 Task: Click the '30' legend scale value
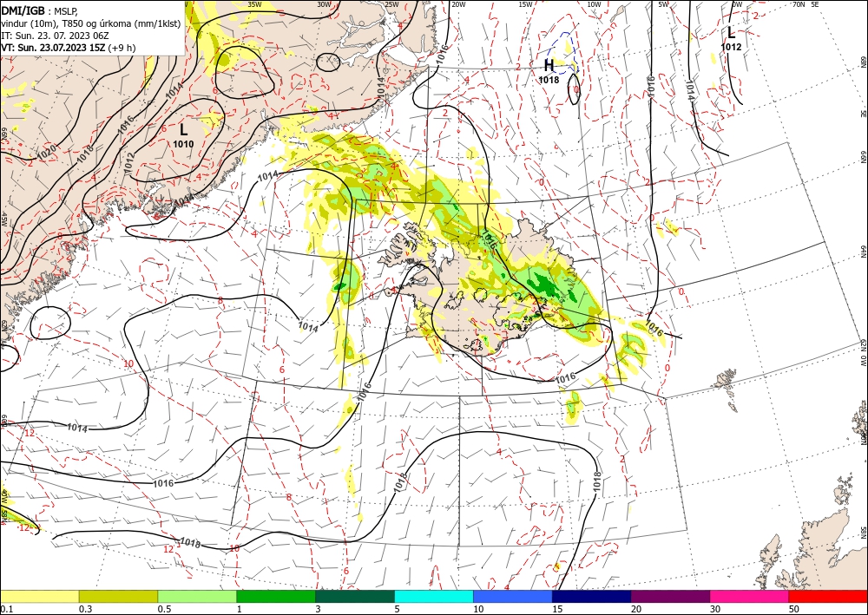coord(715,609)
